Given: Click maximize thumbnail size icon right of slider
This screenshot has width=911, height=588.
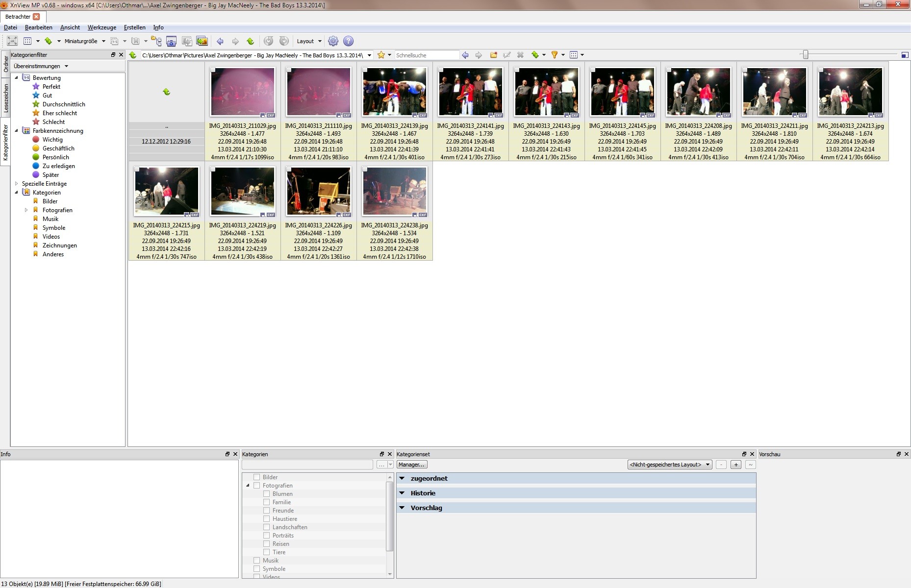Looking at the screenshot, I should 905,55.
